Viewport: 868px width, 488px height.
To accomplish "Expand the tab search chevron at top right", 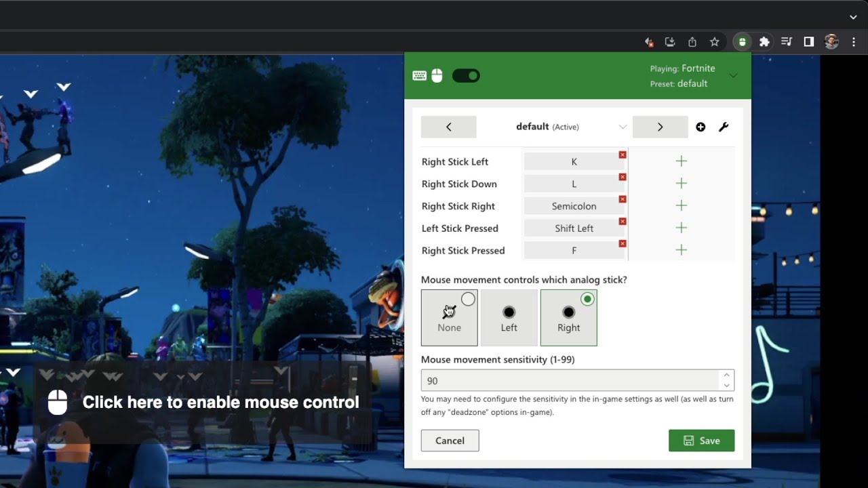I will [x=853, y=17].
